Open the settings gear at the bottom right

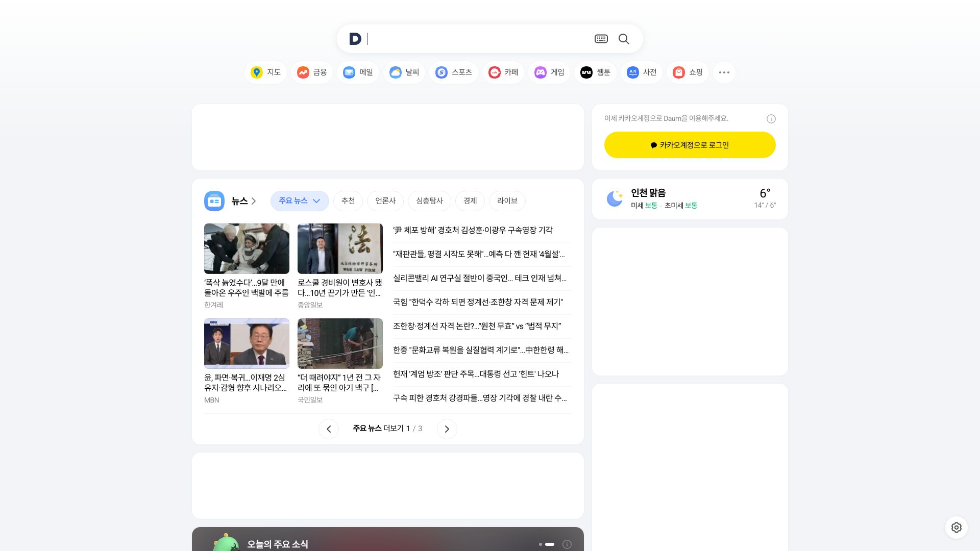[x=956, y=528]
